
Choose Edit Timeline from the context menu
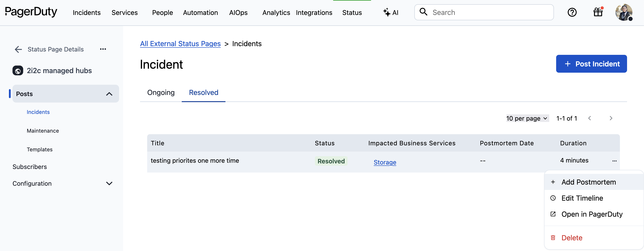pos(594,198)
